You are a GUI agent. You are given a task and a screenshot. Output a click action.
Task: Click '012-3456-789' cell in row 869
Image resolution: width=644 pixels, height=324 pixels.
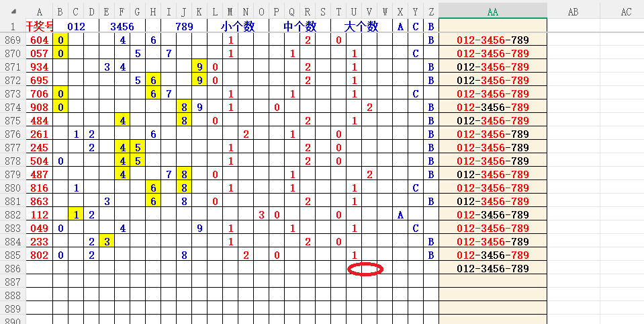pyautogui.click(x=493, y=40)
